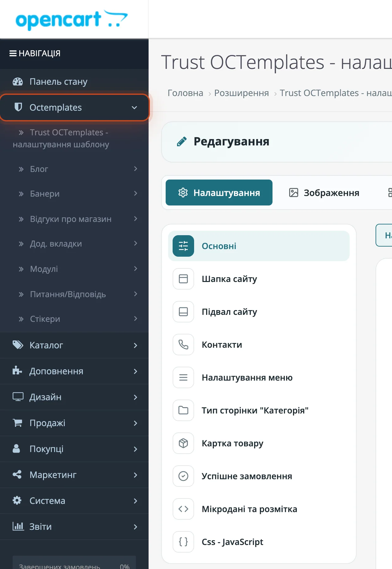
Task: Open the Css - JavaScript section
Action: coord(259,542)
